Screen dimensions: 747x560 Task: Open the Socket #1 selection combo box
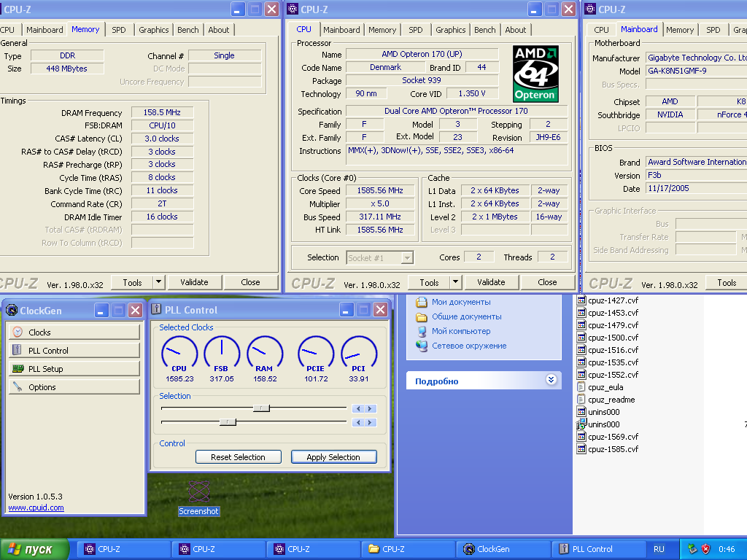click(x=379, y=257)
